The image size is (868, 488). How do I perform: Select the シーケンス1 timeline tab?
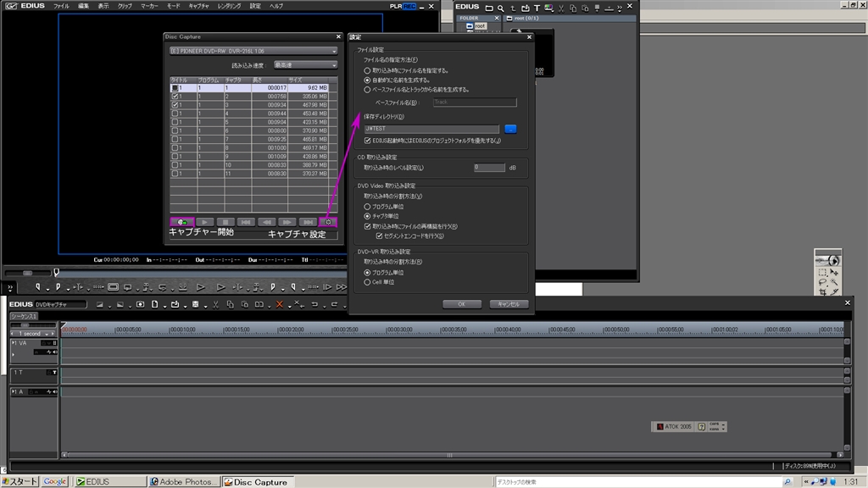(24, 315)
